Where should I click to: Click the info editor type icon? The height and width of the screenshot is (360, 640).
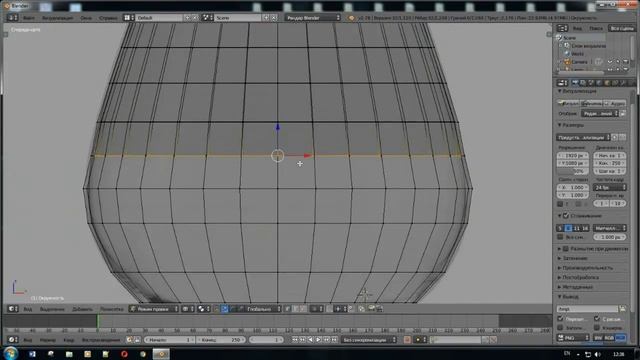(x=13, y=18)
